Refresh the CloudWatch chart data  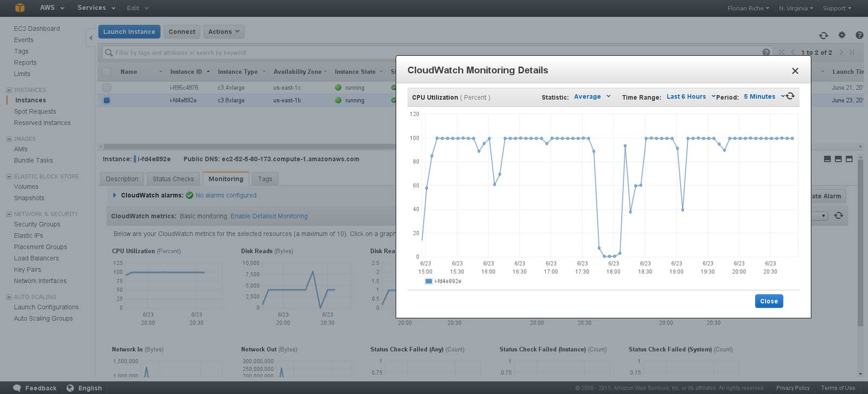tap(790, 96)
